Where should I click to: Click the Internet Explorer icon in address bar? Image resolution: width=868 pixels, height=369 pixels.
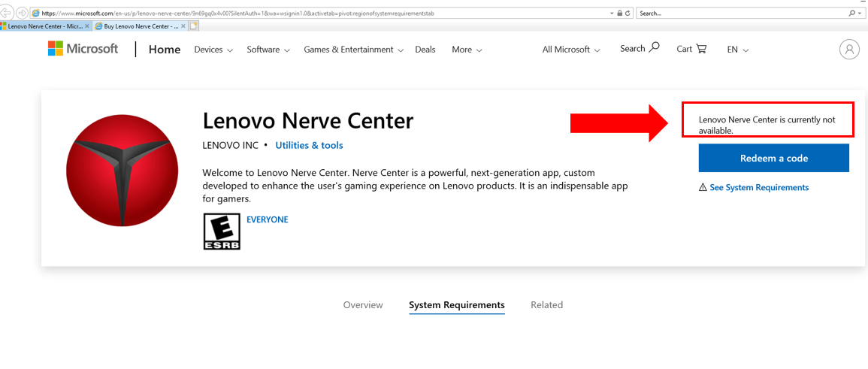coord(36,13)
